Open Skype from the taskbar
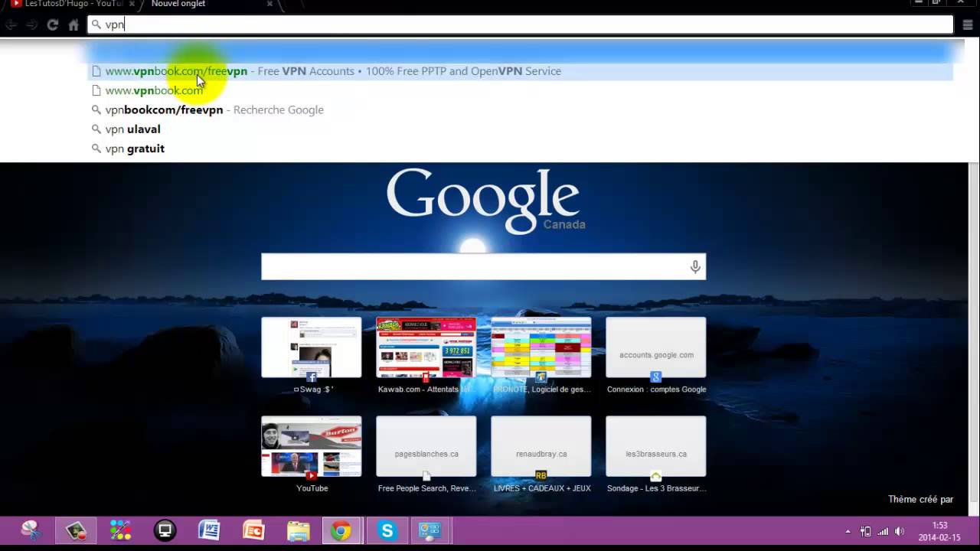The height and width of the screenshot is (551, 980). (x=387, y=530)
